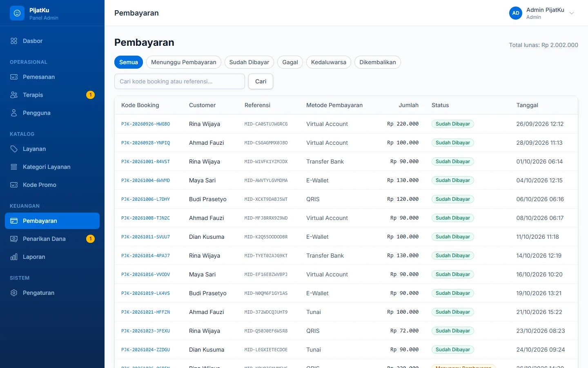Click the Penarikan Dana cash icon

tap(14, 239)
